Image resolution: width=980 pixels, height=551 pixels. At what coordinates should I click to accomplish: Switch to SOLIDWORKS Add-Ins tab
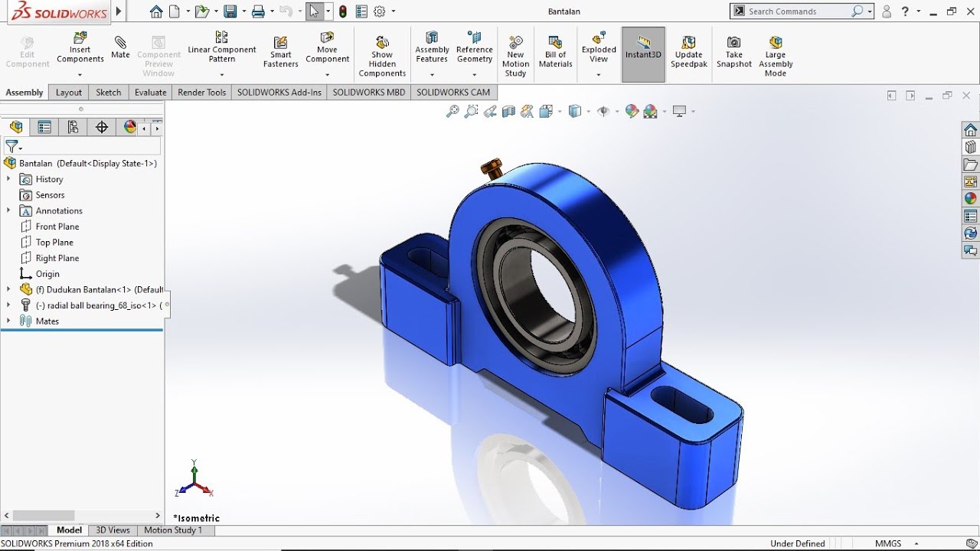click(279, 93)
